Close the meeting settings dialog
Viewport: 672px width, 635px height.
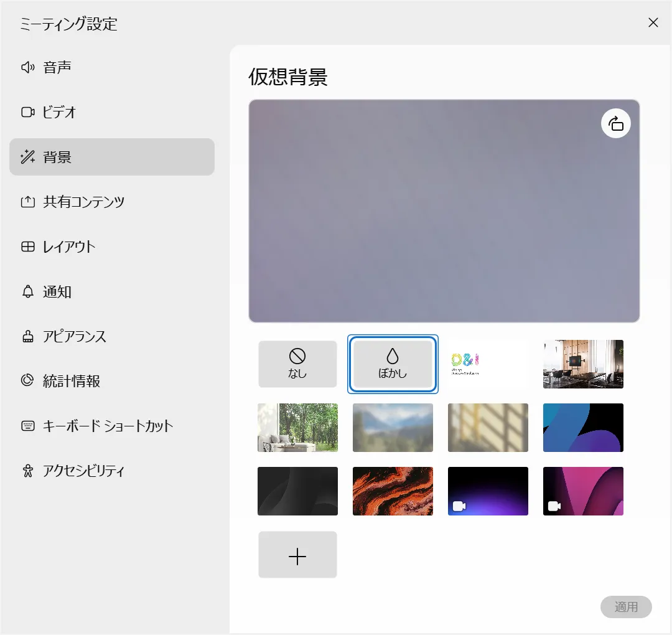(x=653, y=23)
